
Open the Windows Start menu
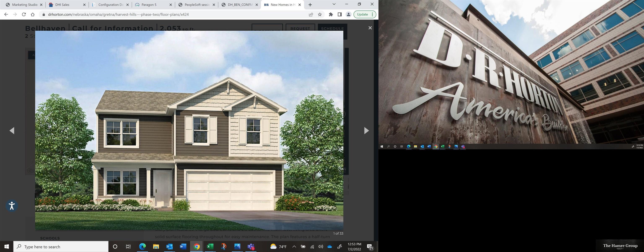click(7, 247)
